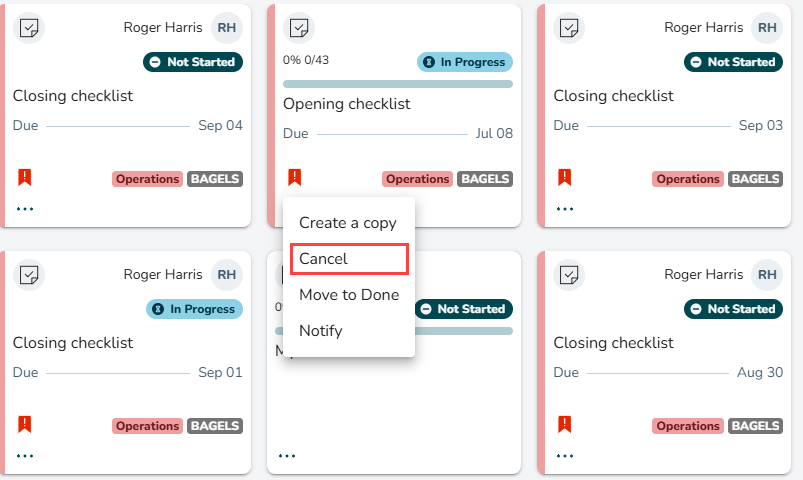Select Cancel from the context menu
The width and height of the screenshot is (803, 480).
(349, 259)
